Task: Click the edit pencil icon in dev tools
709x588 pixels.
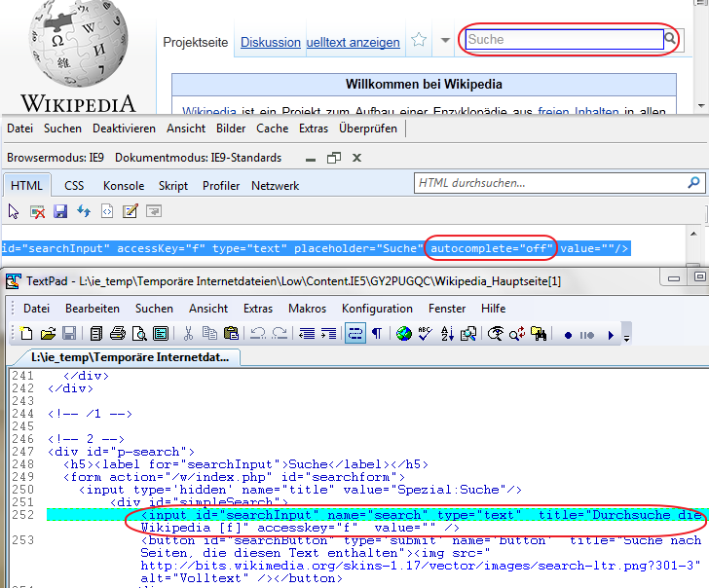Action: coord(131,211)
